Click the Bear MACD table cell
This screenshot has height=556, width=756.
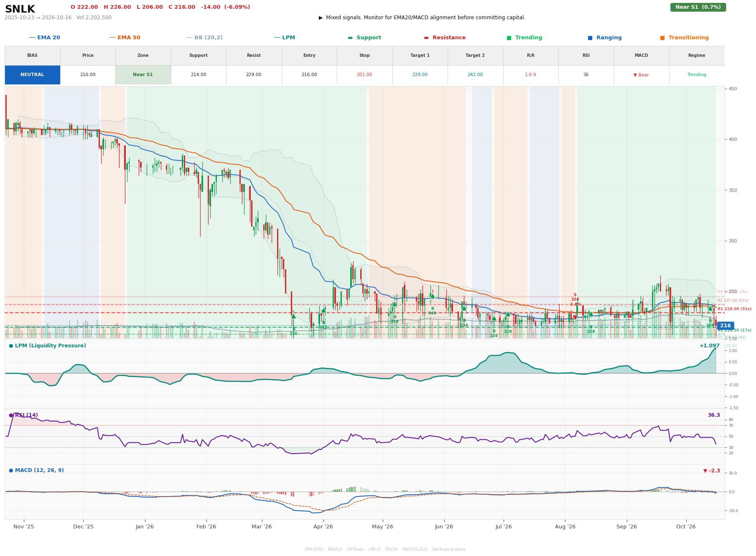(641, 75)
